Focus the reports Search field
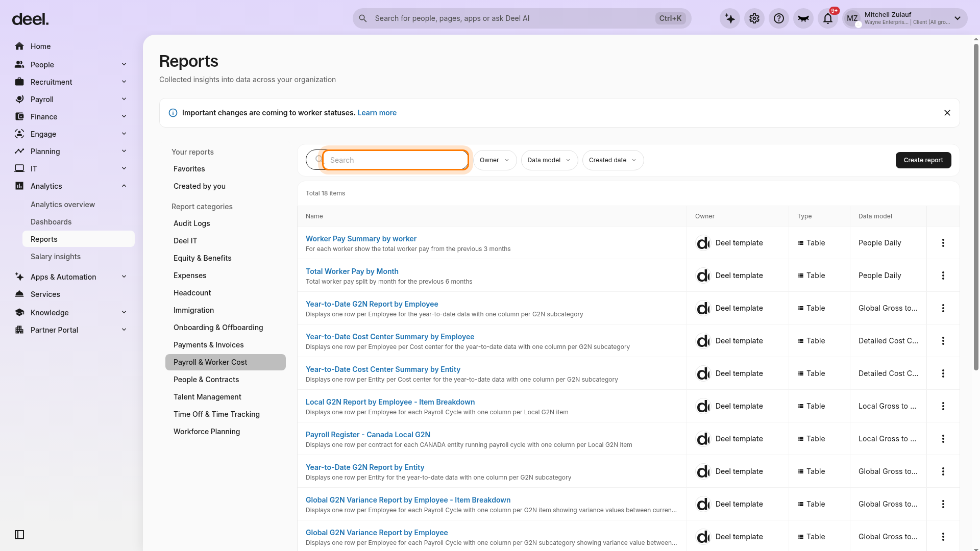The width and height of the screenshot is (980, 551). (395, 160)
